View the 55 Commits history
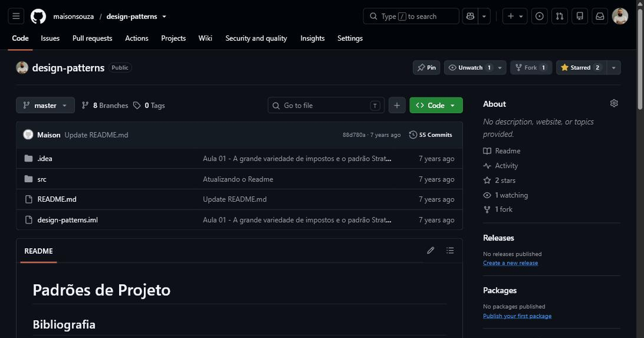Viewport: 644px width, 338px height. point(430,135)
